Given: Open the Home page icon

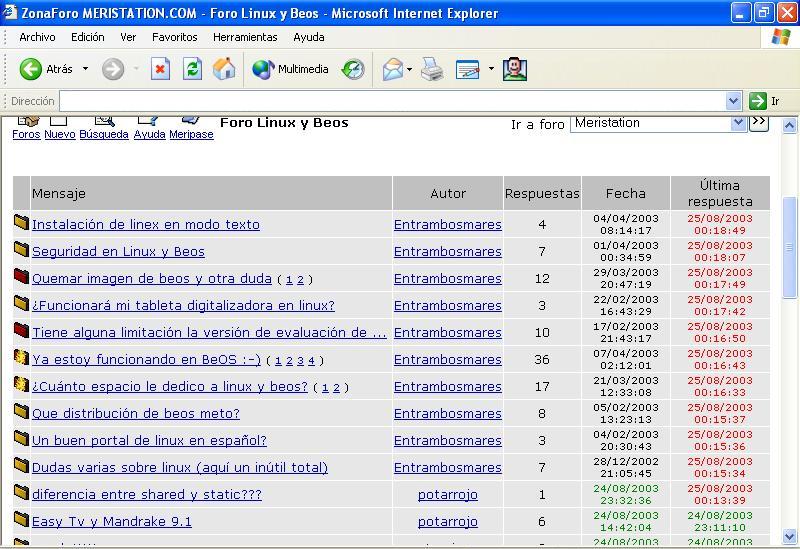Looking at the screenshot, I should (x=224, y=69).
